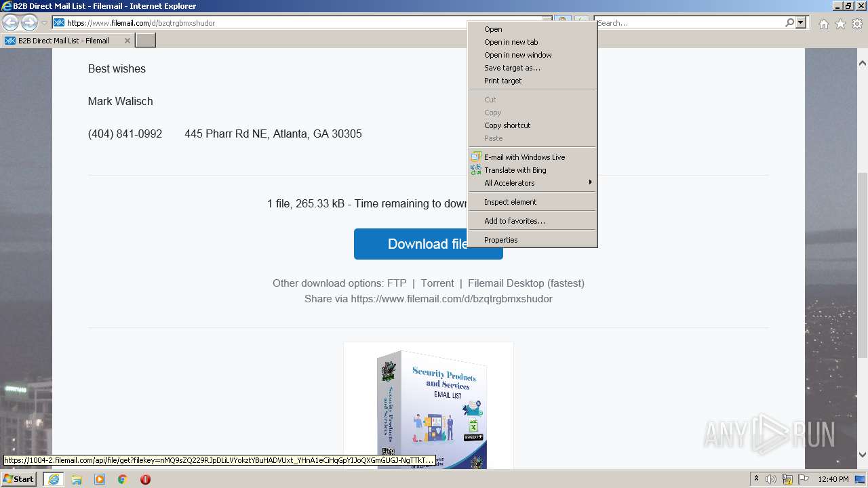This screenshot has height=488, width=868.
Task: Open the recent pages dropdown arrow
Action: point(44,23)
